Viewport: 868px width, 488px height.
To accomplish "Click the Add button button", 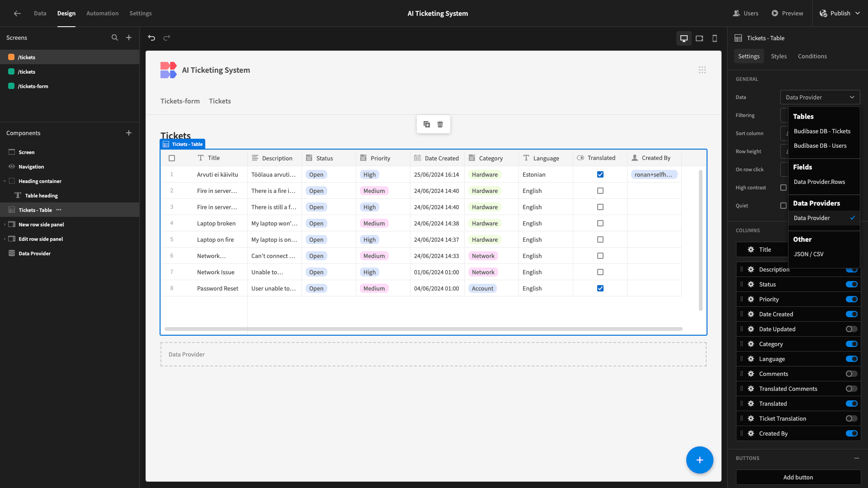I will [x=798, y=477].
